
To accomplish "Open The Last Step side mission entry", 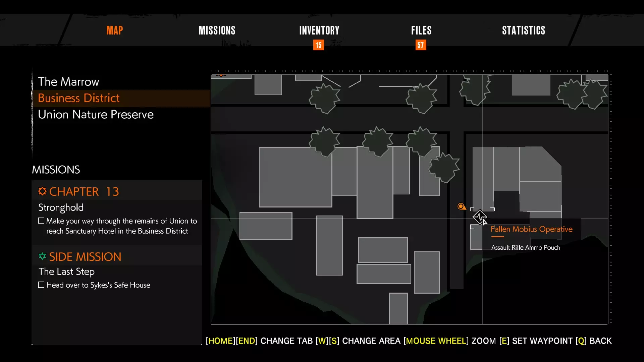I will [x=66, y=271].
